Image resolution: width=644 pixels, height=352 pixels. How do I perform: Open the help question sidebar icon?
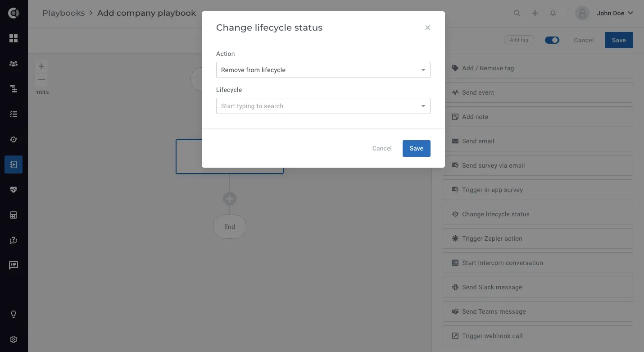click(x=14, y=240)
